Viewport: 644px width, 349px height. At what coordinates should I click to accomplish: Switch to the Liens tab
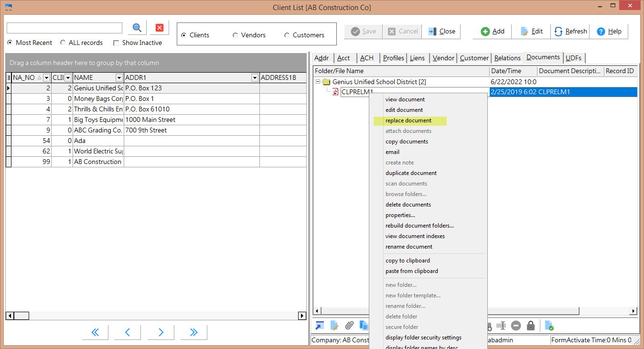pos(417,58)
